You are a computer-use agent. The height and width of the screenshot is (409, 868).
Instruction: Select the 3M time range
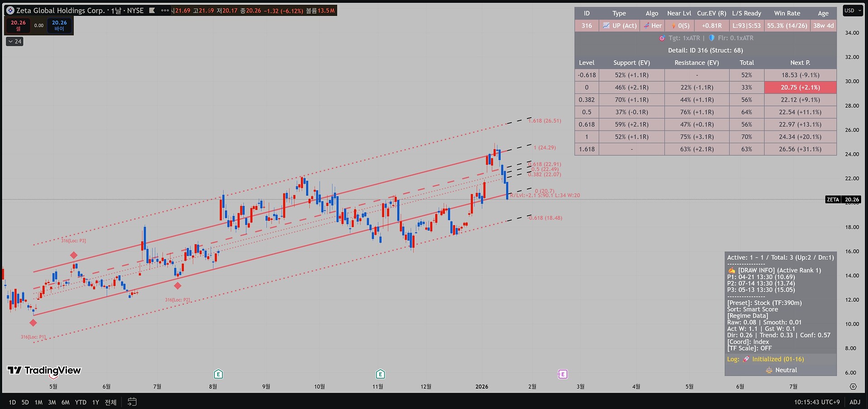point(52,402)
